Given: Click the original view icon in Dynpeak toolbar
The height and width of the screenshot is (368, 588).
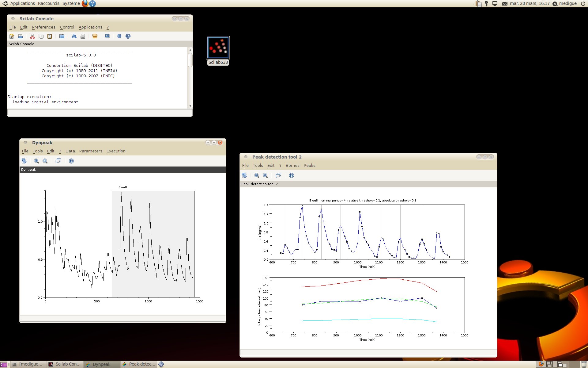Looking at the screenshot, I should (45, 161).
